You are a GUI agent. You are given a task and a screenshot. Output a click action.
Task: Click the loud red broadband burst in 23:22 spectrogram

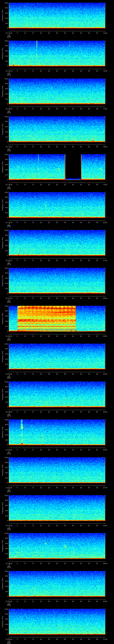[x=47, y=318]
